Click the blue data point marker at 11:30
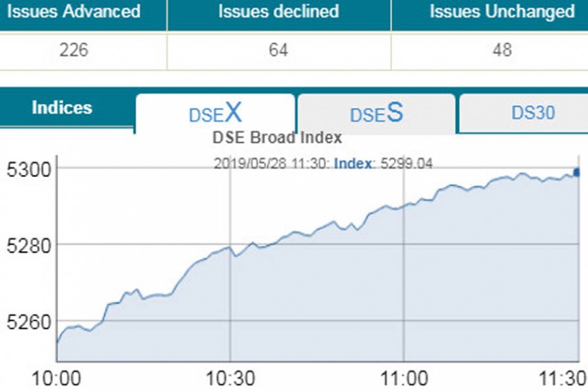This screenshot has height=392, width=588. [x=576, y=172]
